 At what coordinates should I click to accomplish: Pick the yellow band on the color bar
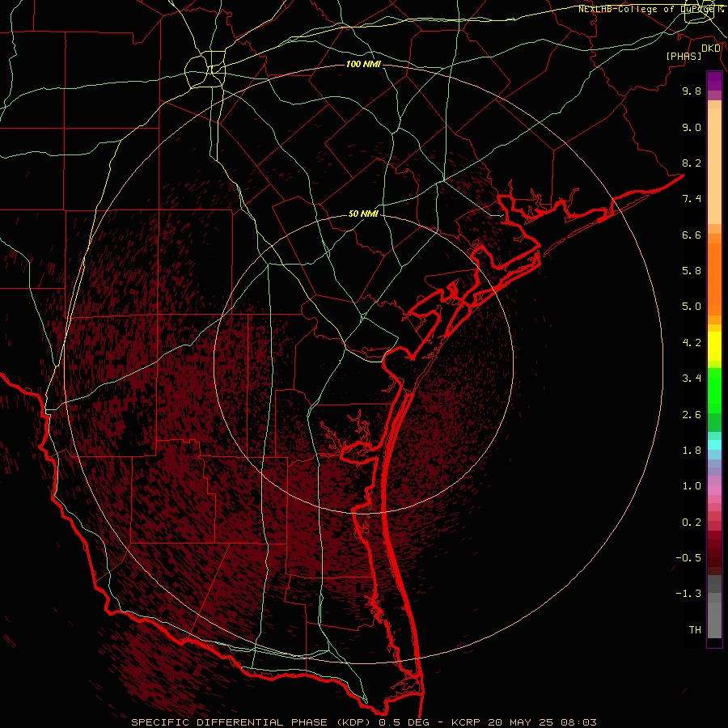point(714,346)
